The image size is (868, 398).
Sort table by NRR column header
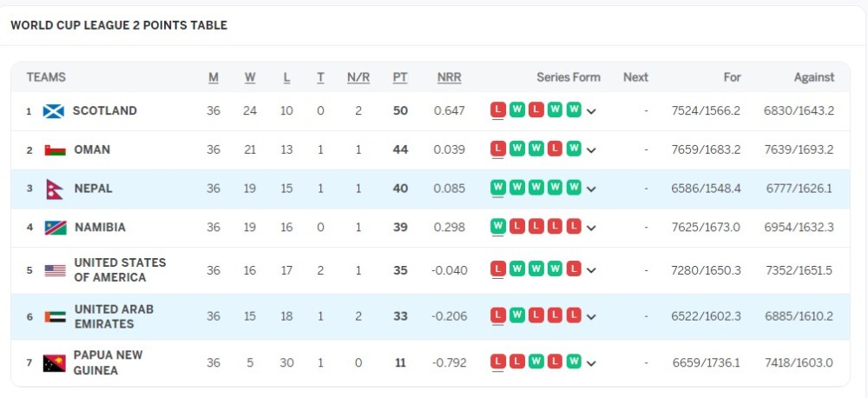tap(449, 77)
